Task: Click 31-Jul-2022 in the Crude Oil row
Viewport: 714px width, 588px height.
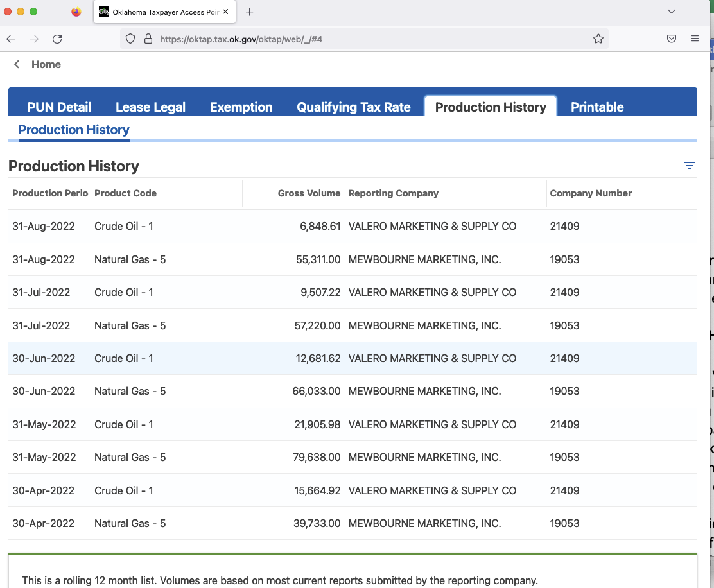Action: point(41,292)
